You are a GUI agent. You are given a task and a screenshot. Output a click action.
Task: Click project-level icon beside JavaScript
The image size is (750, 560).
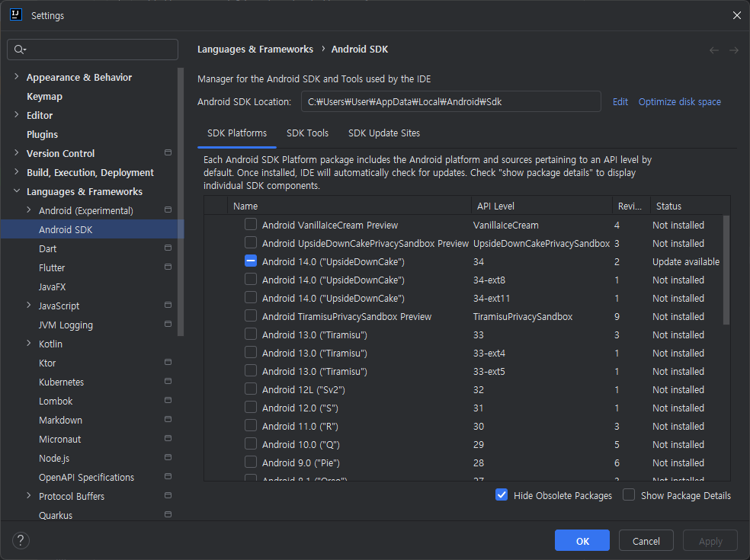168,305
